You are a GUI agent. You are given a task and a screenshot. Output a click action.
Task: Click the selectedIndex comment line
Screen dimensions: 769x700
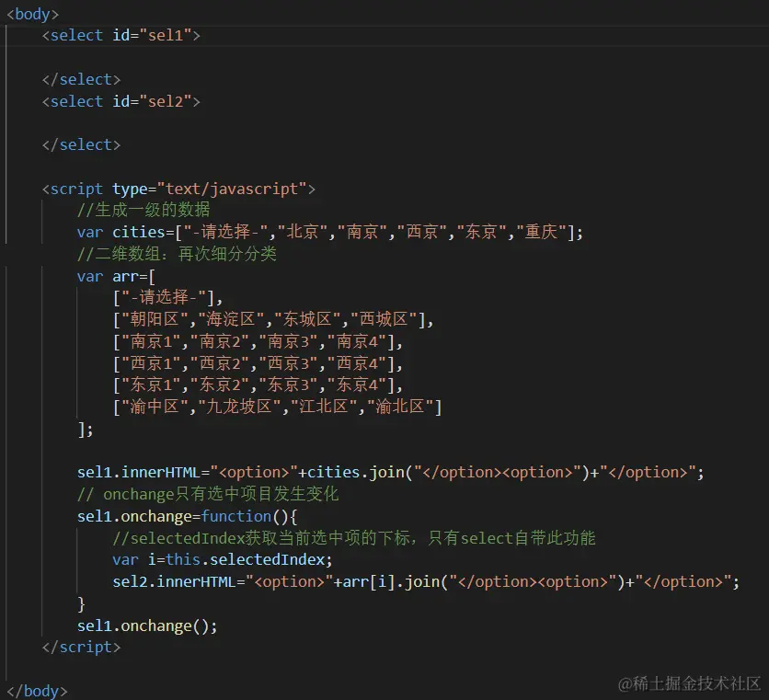(x=354, y=538)
